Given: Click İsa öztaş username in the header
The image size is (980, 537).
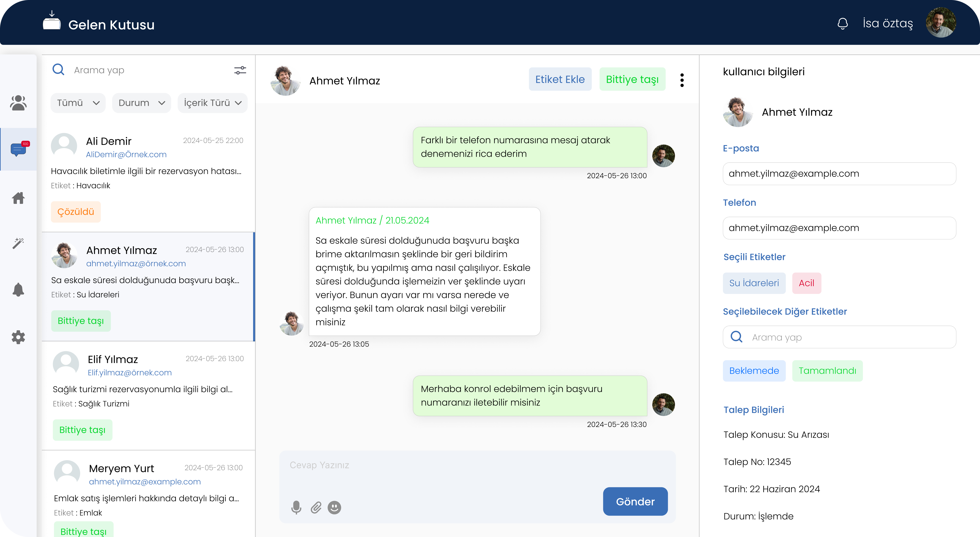Looking at the screenshot, I should pos(888,23).
